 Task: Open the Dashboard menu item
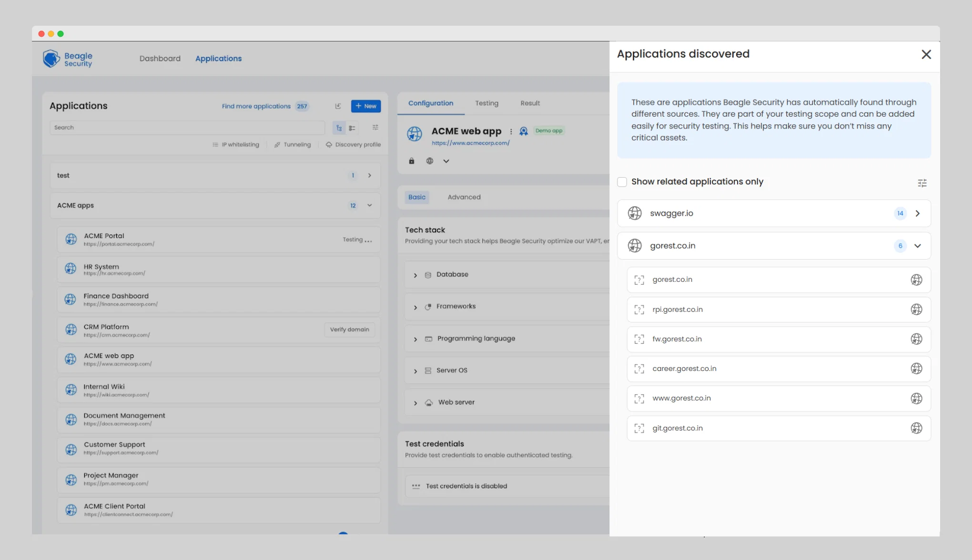160,59
